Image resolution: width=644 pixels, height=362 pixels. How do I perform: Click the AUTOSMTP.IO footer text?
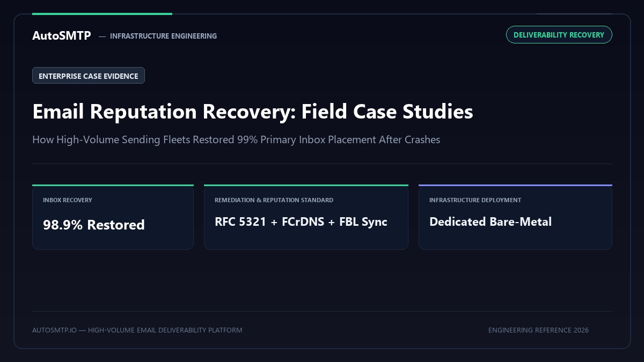click(137, 330)
